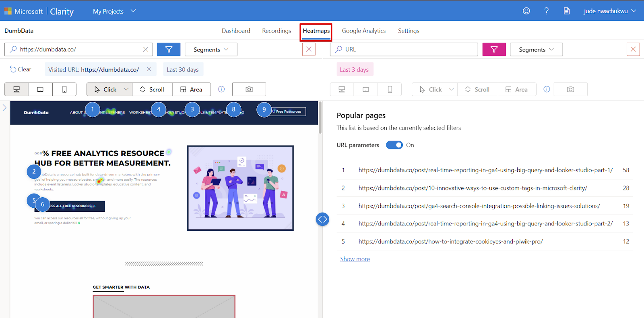644x318 pixels.
Task: Open the custom-tags-in-microsoft-clarity page link
Action: pyautogui.click(x=473, y=188)
